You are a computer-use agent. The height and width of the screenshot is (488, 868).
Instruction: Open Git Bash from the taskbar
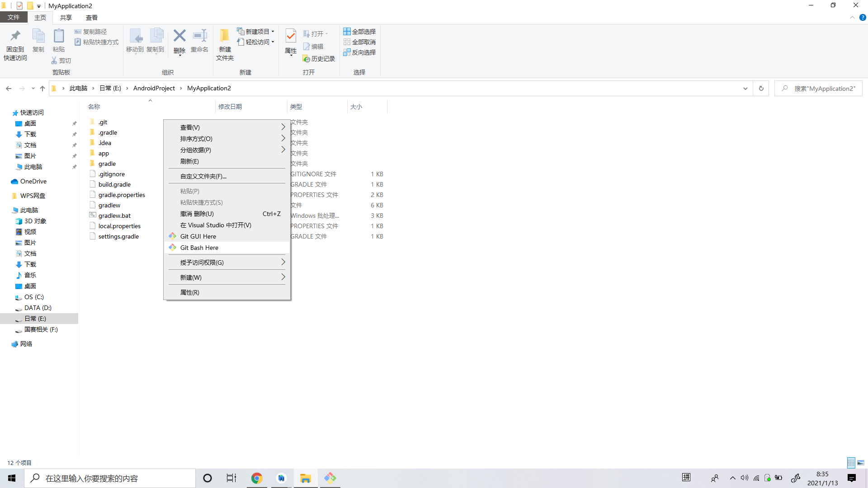tap(330, 478)
